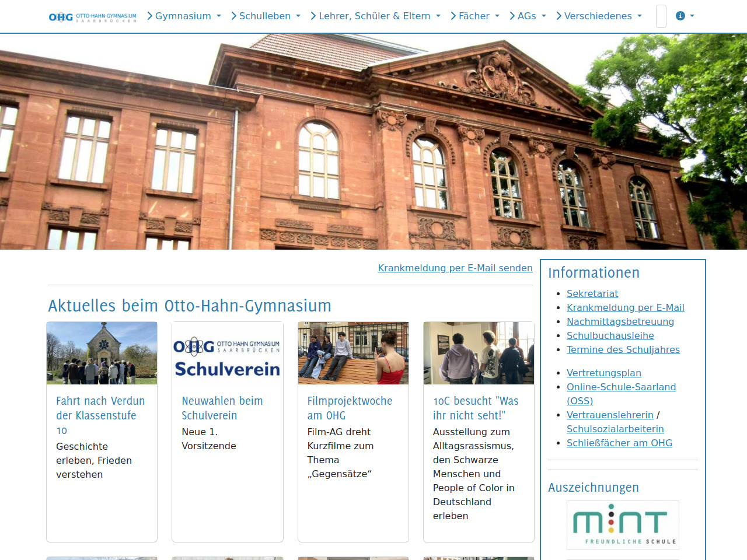Open the Nachmittagsbetreuung link
This screenshot has height=560, width=747.
coord(620,322)
